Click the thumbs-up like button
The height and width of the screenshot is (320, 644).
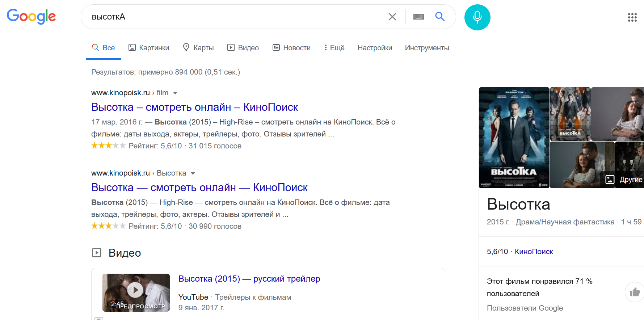click(x=635, y=292)
